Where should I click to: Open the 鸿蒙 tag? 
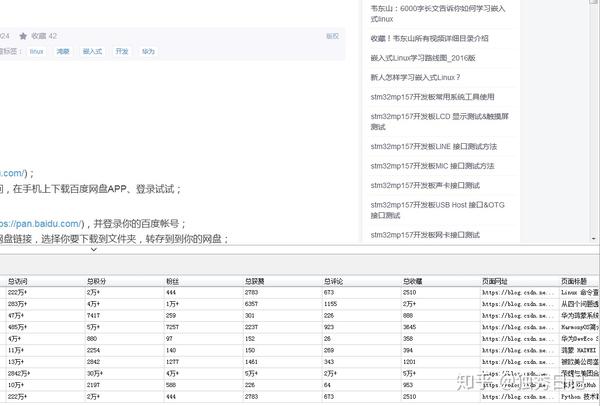click(x=63, y=51)
